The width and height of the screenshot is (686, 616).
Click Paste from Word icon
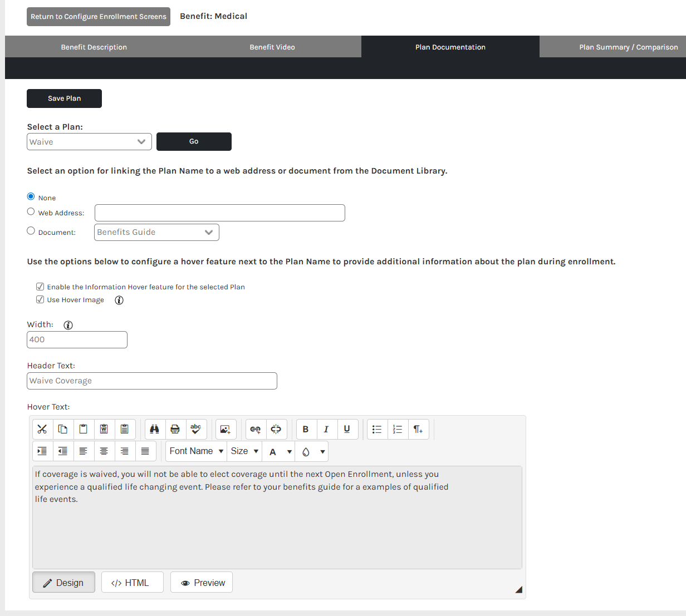coord(104,429)
